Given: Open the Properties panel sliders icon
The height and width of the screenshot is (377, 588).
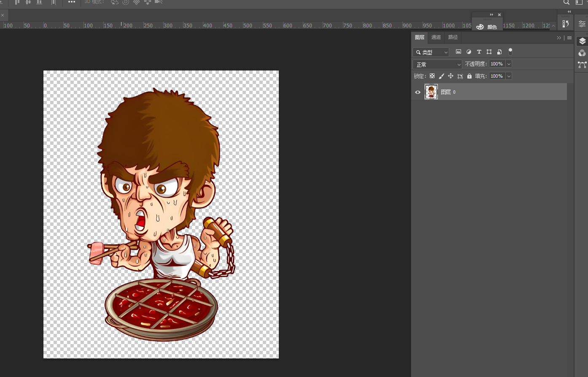Looking at the screenshot, I should coord(582,24).
